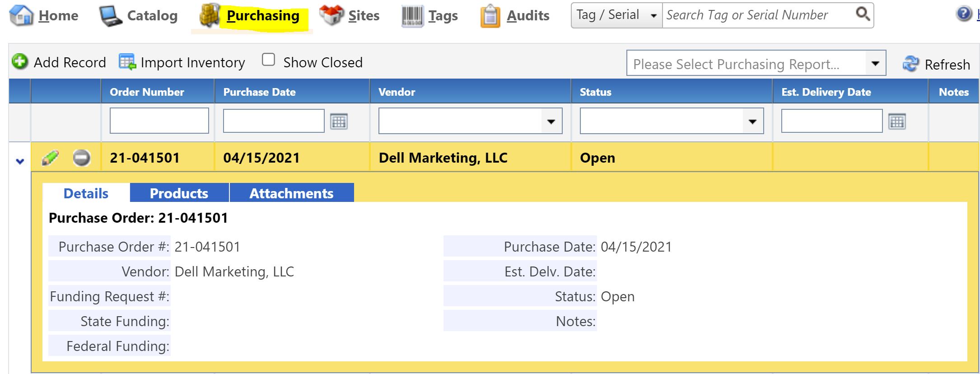
Task: Collapse the 21-041501 row chevron
Action: pos(20,161)
